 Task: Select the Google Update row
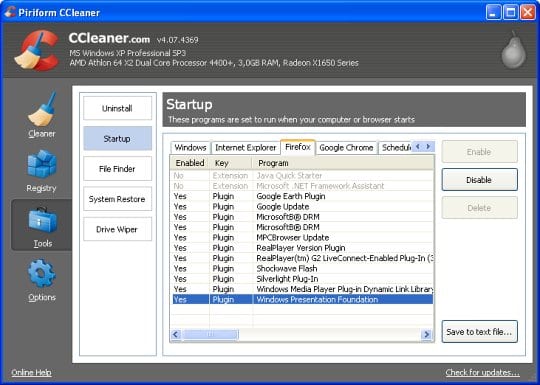[x=302, y=207]
